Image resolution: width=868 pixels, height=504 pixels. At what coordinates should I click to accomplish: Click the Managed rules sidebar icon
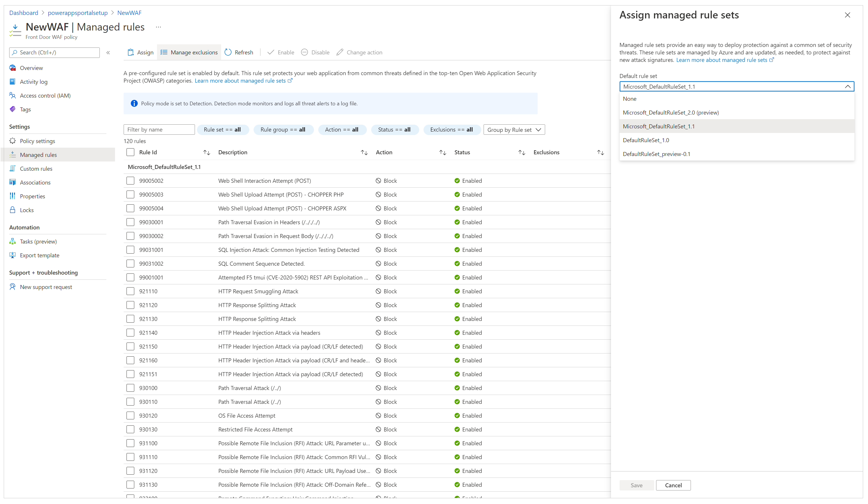[x=13, y=155]
